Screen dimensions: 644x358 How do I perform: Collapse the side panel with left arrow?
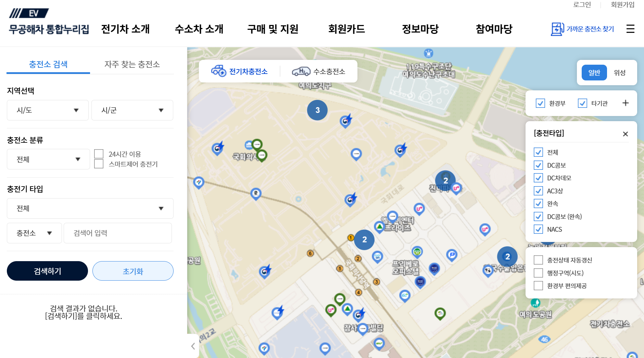(193, 346)
